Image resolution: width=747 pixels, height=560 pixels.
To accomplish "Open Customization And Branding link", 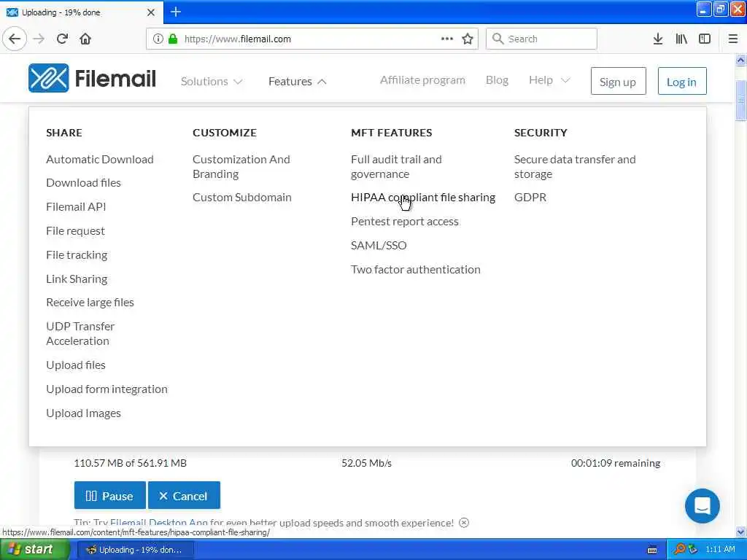I will pos(241,167).
